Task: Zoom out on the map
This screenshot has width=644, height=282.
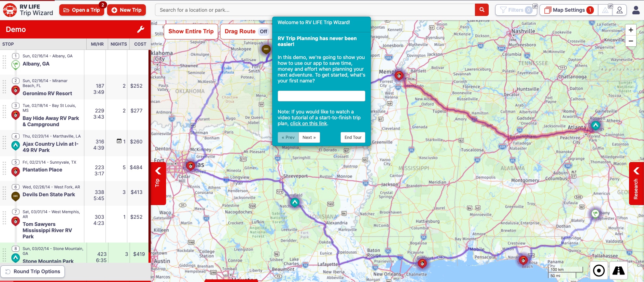Action: tap(631, 41)
